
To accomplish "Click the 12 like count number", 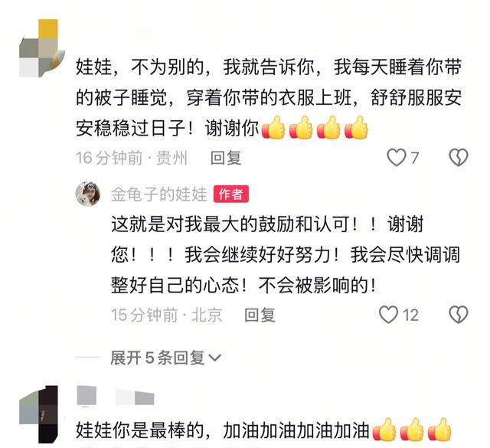I will click(410, 315).
